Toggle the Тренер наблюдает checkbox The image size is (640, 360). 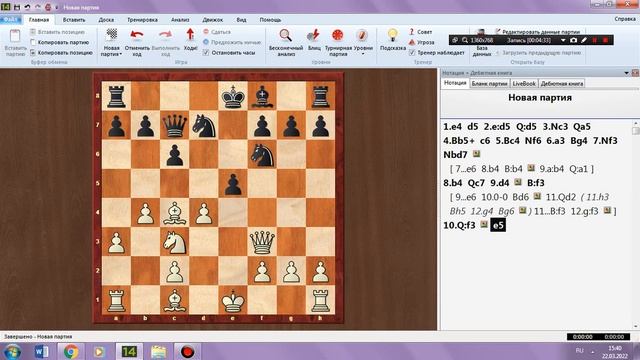coord(412,53)
